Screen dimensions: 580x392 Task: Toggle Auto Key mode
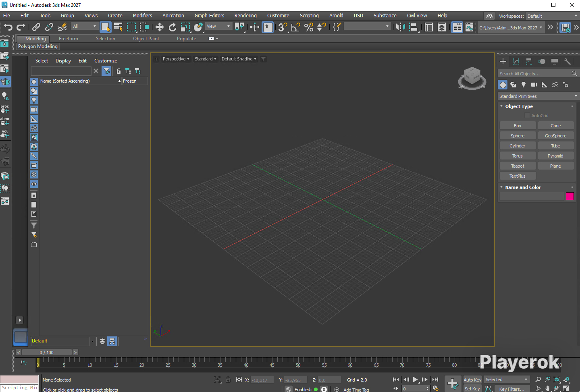click(x=472, y=380)
